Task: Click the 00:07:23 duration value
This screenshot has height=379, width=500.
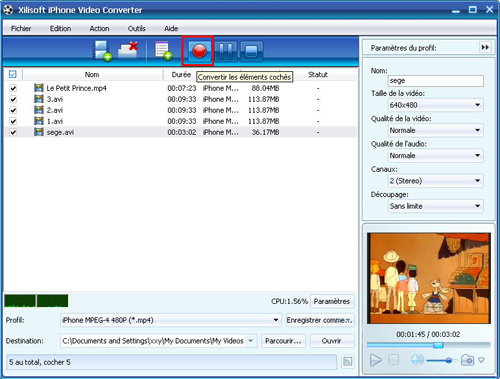Action: click(x=182, y=88)
